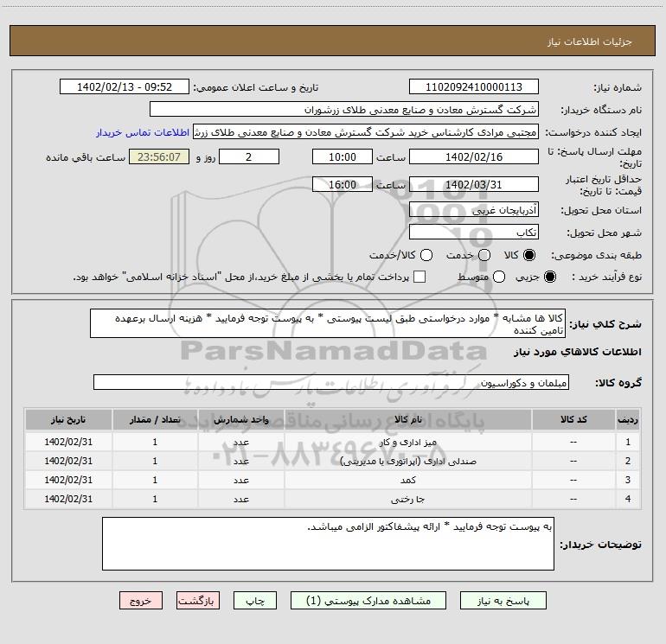666x644 pixels.
Task: Open مشاهده مدارک پیوستی (1) button
Action: click(x=368, y=601)
